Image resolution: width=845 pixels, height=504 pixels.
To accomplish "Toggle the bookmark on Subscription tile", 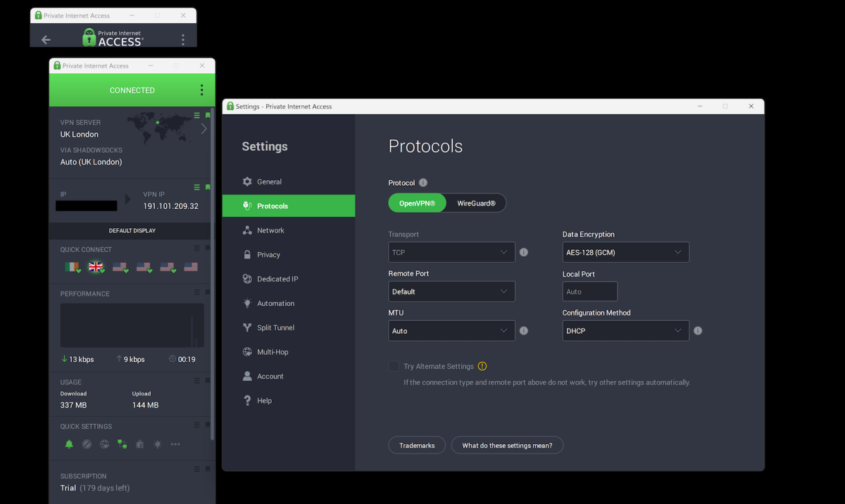I will (207, 469).
